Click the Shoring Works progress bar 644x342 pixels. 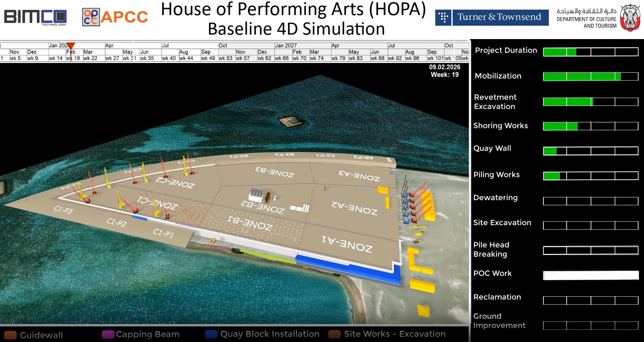click(591, 126)
